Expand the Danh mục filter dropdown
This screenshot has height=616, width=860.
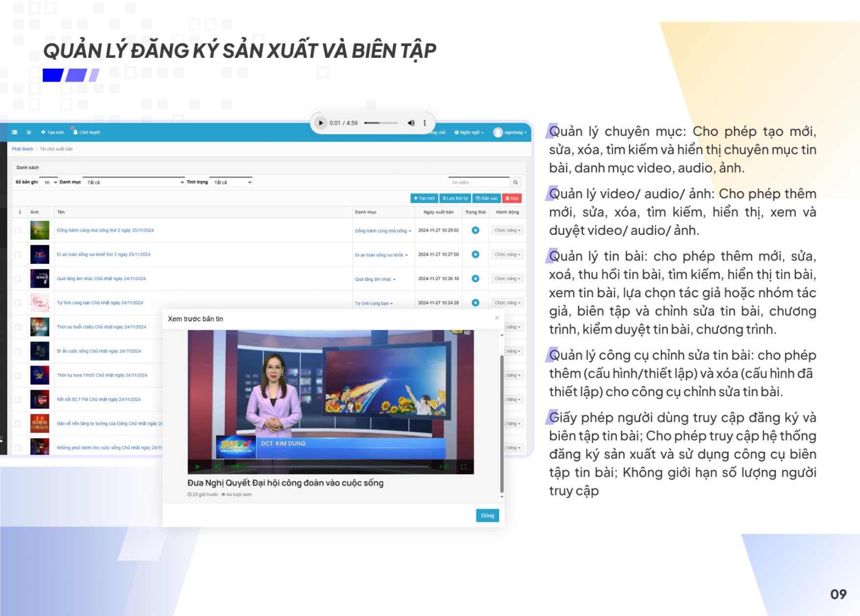tap(133, 182)
